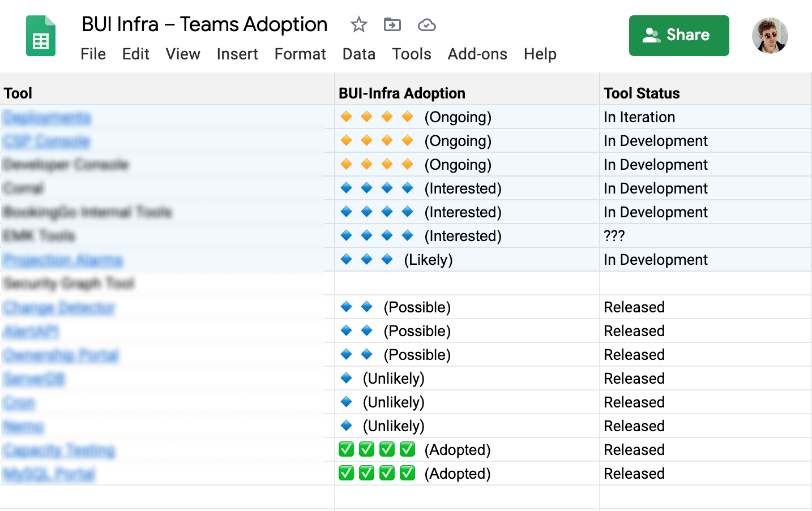This screenshot has width=812, height=511.
Task: Select the BUI-Infra Adoption header cell
Action: pyautogui.click(x=467, y=93)
